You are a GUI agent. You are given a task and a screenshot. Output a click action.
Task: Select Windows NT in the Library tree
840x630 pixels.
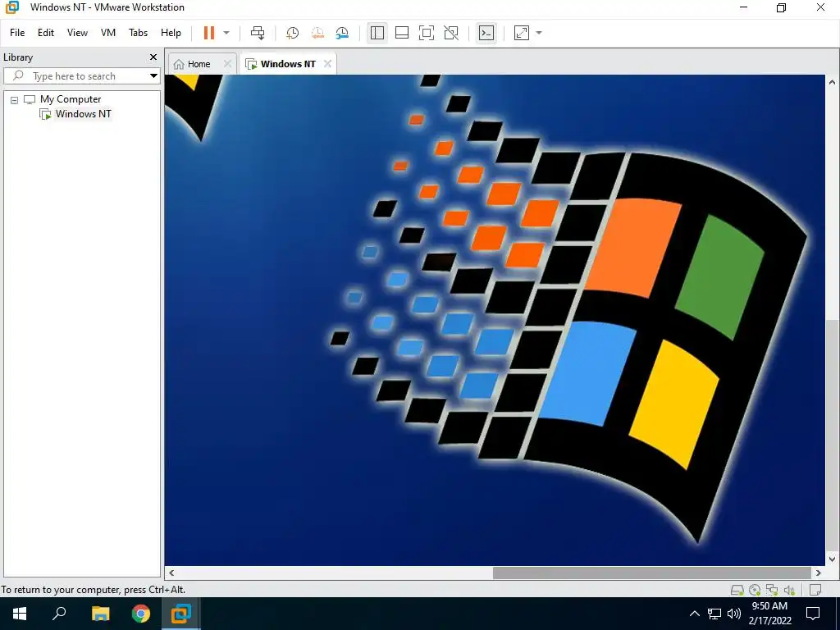point(83,113)
